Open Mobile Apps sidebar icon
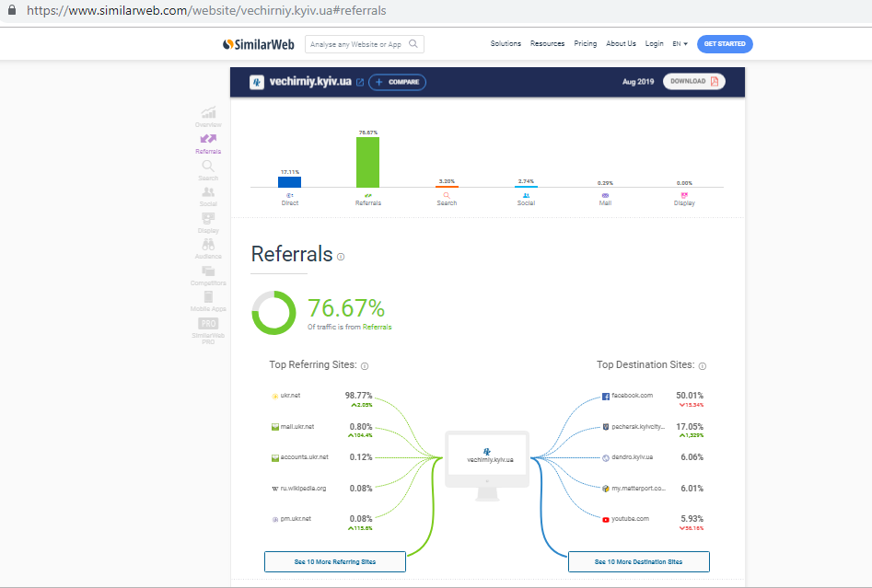 pos(208,298)
